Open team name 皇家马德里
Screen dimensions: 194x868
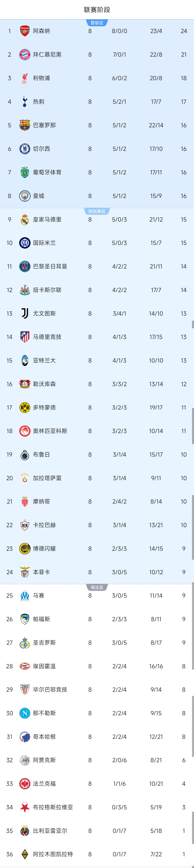pos(47,219)
